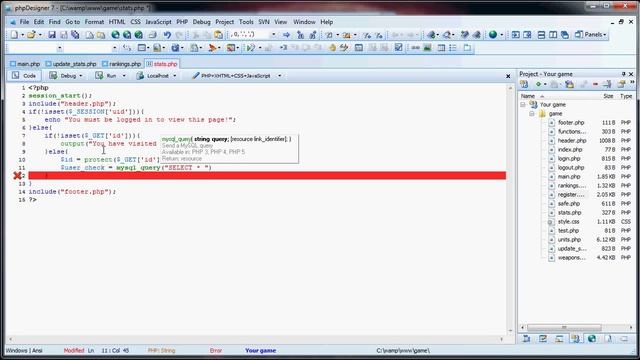The height and width of the screenshot is (360, 640).
Task: Click the Print icon in main toolbar
Action: coord(152,35)
